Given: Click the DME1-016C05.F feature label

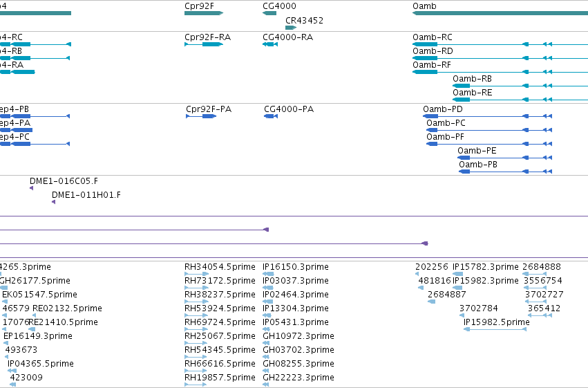Looking at the screenshot, I should pos(64,181).
